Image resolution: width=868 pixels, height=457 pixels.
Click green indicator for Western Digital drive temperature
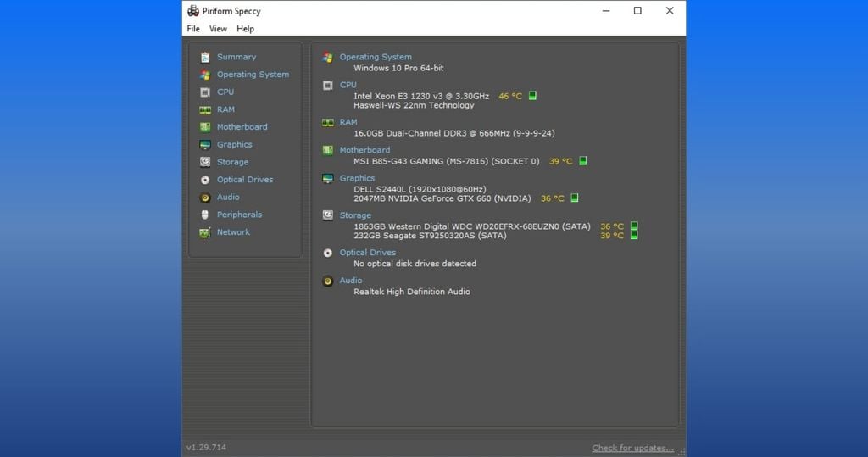[x=634, y=226]
